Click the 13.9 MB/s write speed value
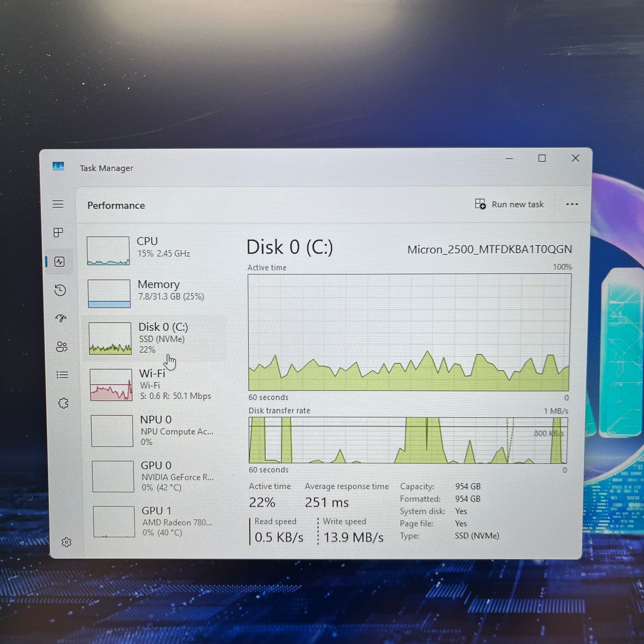 tap(353, 537)
